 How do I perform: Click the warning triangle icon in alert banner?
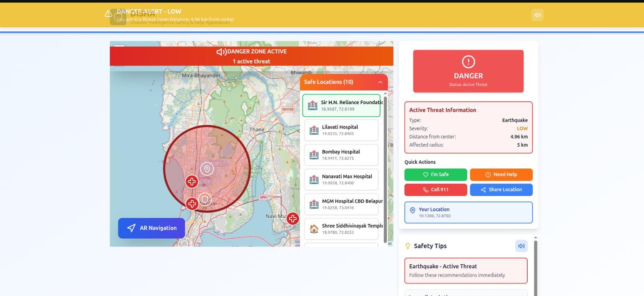point(108,13)
